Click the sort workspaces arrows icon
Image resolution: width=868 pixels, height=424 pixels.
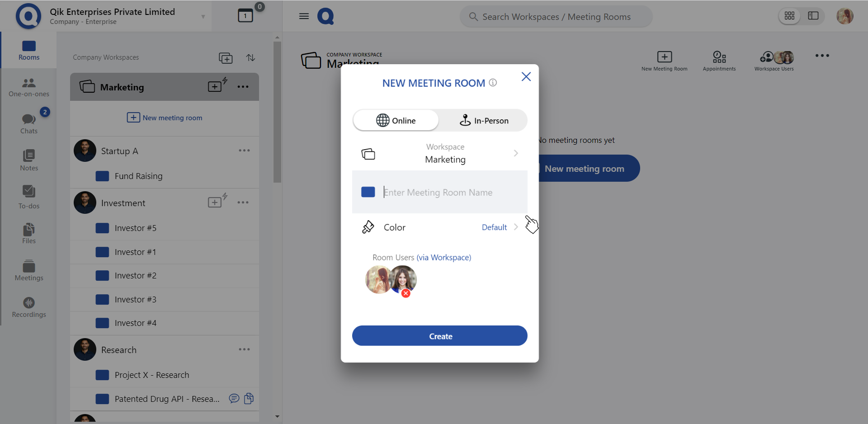point(250,57)
